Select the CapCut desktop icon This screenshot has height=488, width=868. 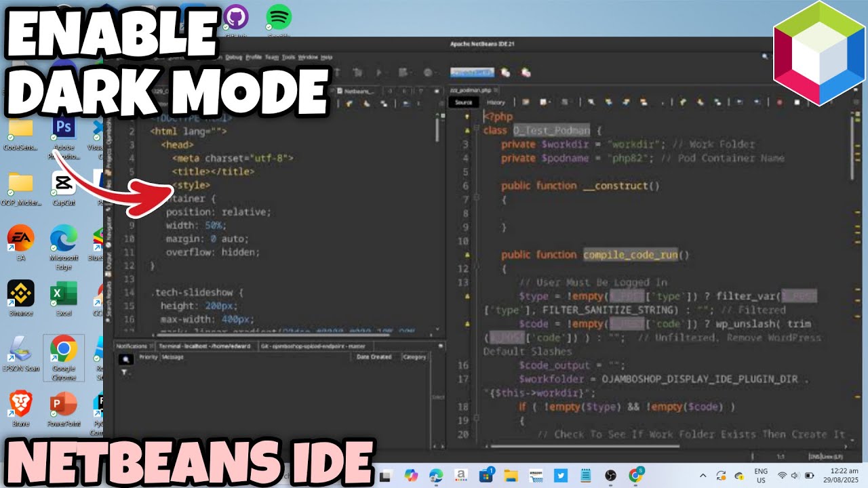click(x=64, y=188)
